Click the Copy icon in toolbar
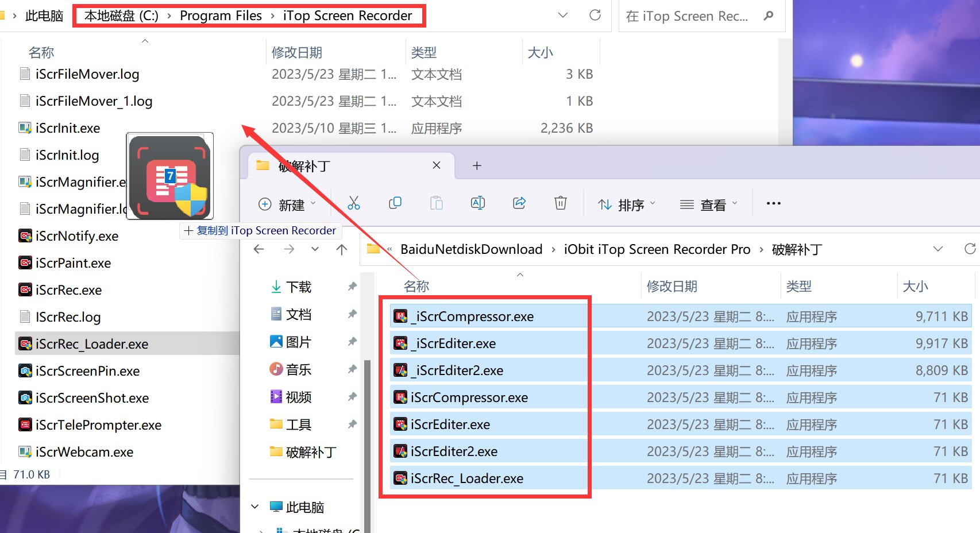 click(395, 203)
